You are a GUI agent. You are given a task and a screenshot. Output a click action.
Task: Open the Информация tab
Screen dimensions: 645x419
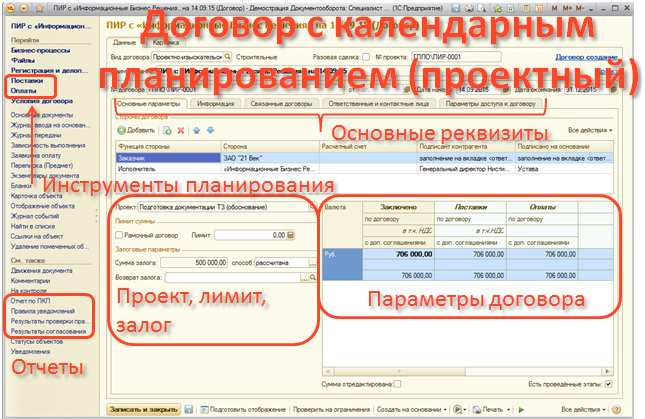click(215, 103)
